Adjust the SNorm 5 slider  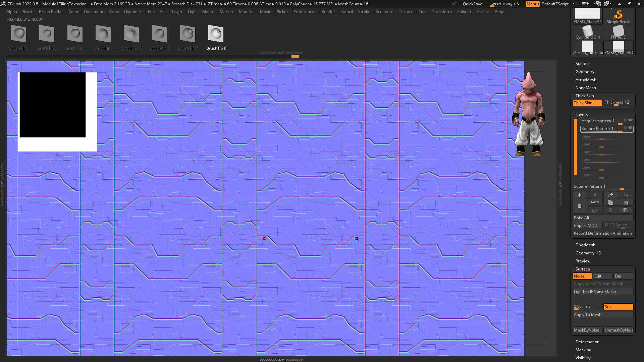(587, 307)
